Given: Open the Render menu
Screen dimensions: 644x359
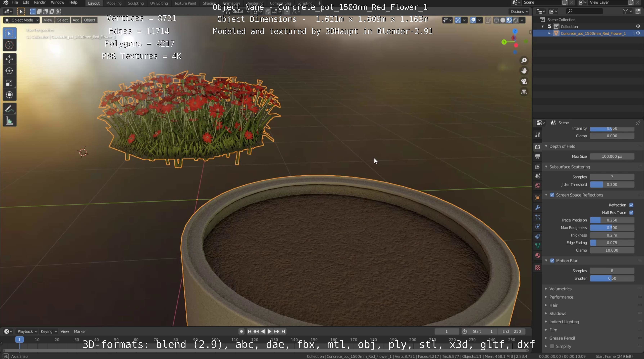Looking at the screenshot, I should [x=40, y=3].
